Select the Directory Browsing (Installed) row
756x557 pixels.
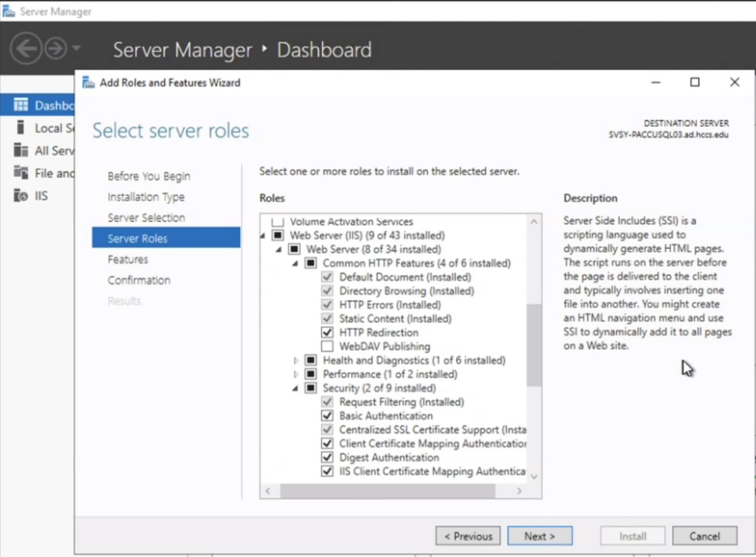(x=406, y=291)
